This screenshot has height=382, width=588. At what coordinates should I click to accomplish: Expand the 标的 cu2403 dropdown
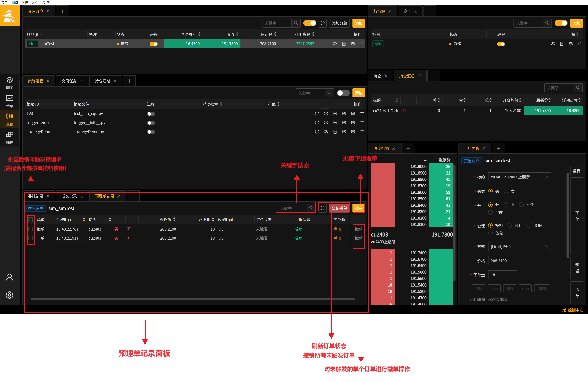coord(519,177)
